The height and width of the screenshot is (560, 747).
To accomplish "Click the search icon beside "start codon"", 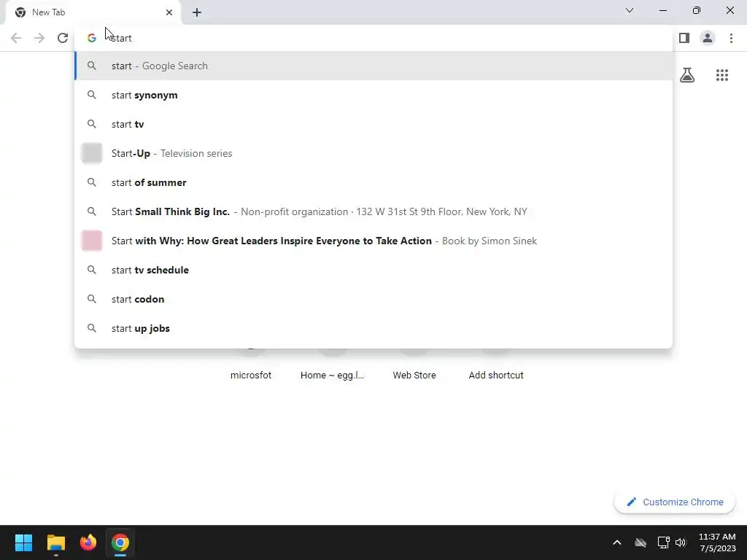I will [91, 299].
